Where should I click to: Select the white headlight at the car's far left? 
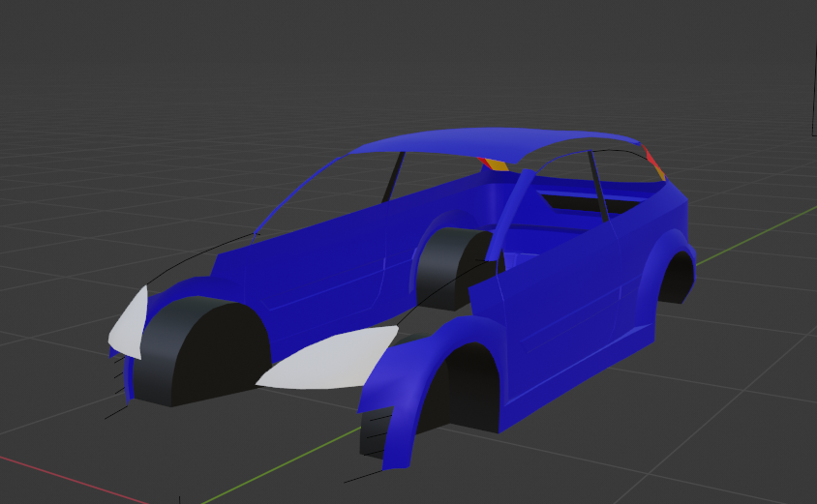click(128, 324)
